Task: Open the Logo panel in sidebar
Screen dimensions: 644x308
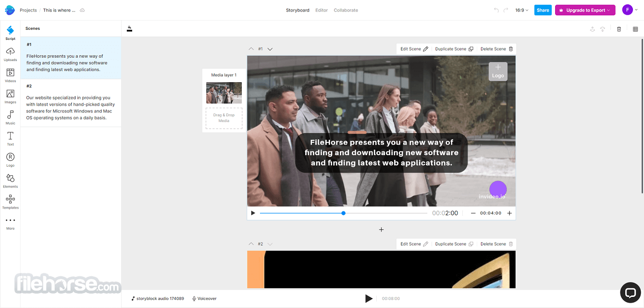Action: coord(10,160)
